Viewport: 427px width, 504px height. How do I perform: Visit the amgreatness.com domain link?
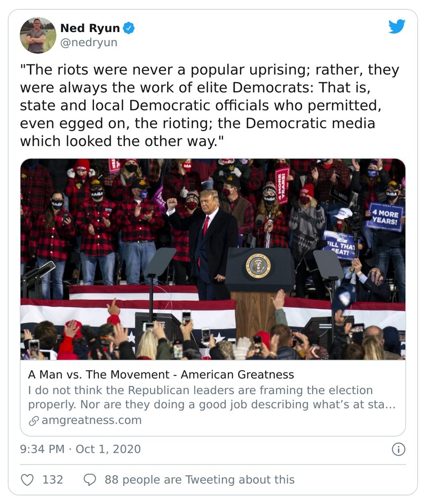tap(91, 420)
